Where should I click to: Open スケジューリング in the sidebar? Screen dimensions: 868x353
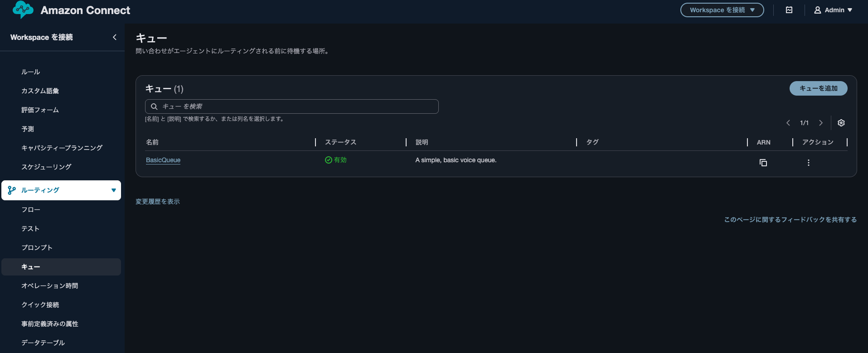click(x=47, y=167)
